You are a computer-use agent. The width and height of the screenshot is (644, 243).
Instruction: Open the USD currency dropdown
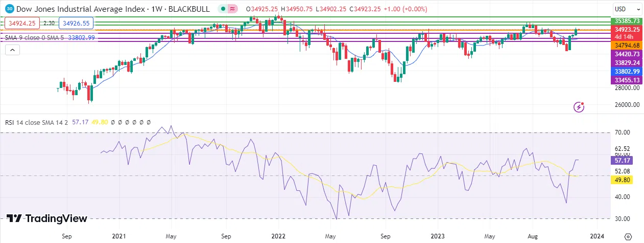[627, 9]
